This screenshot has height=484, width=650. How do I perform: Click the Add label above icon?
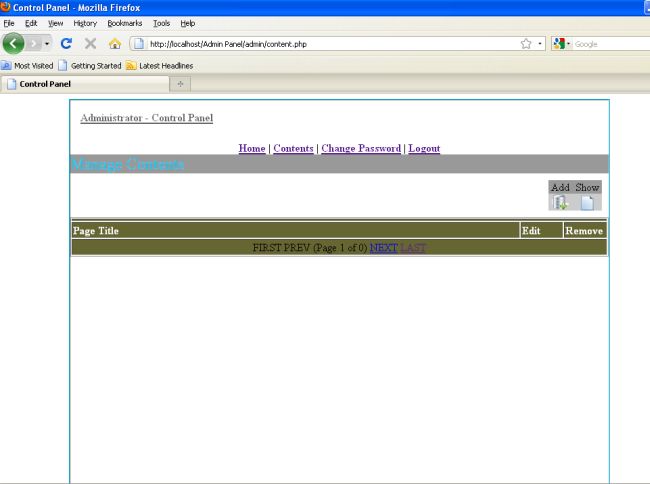click(x=560, y=187)
